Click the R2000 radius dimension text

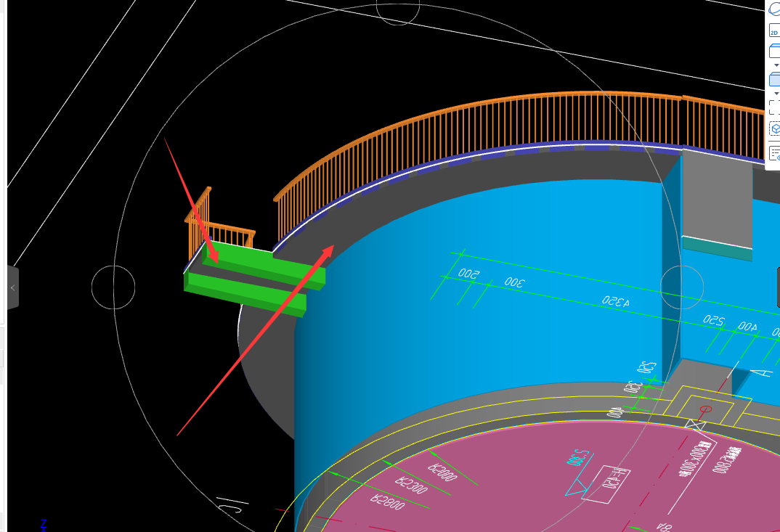click(442, 472)
